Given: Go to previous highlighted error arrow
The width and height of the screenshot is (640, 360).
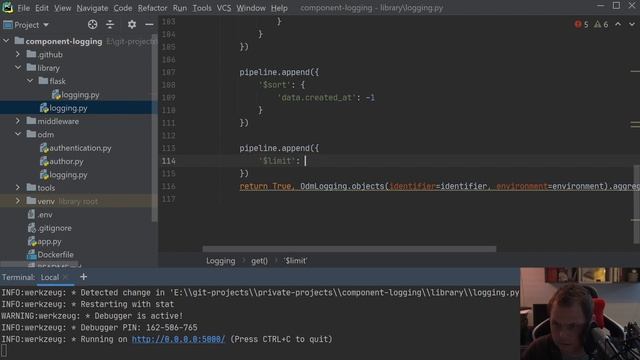Looking at the screenshot, I should click(618, 24).
